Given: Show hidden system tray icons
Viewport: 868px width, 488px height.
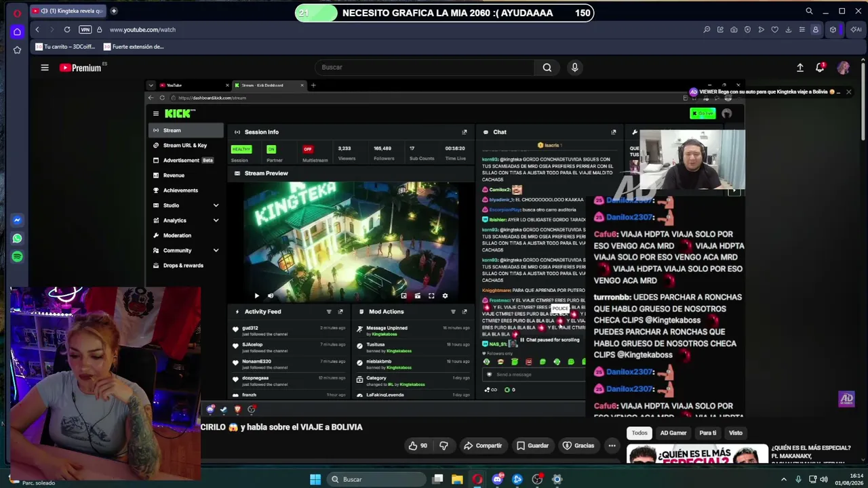Looking at the screenshot, I should click(x=784, y=479).
